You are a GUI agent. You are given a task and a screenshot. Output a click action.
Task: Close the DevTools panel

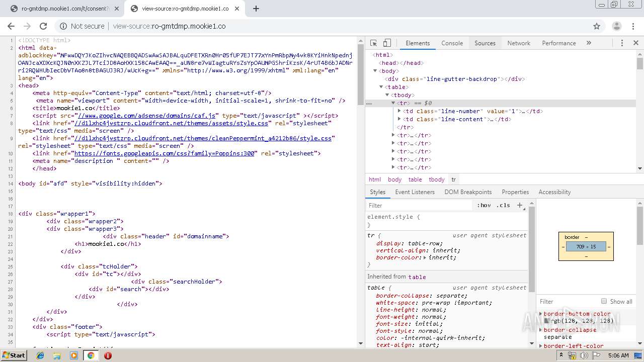click(635, 43)
